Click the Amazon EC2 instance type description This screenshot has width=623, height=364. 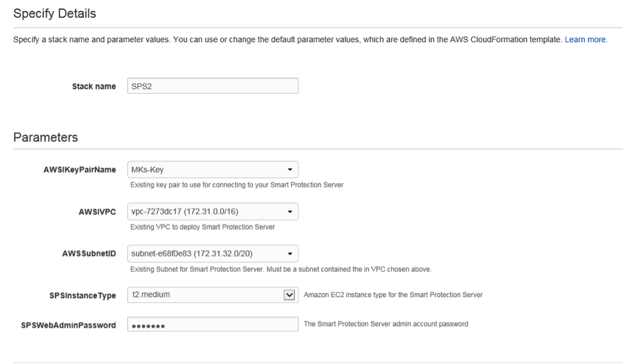(x=393, y=295)
